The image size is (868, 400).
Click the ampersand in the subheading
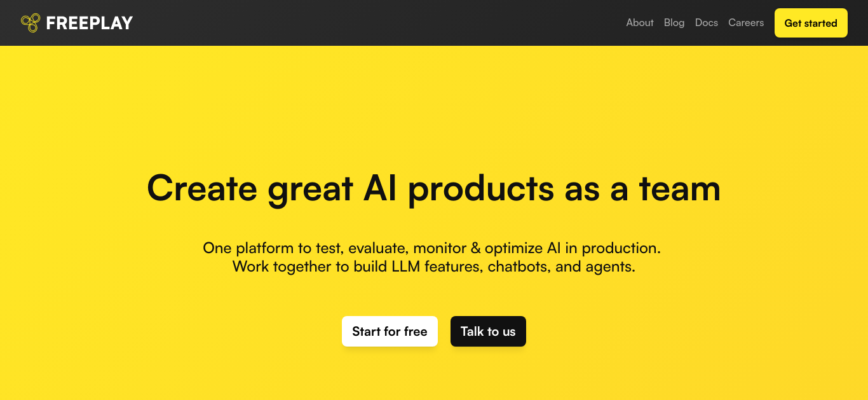point(475,248)
